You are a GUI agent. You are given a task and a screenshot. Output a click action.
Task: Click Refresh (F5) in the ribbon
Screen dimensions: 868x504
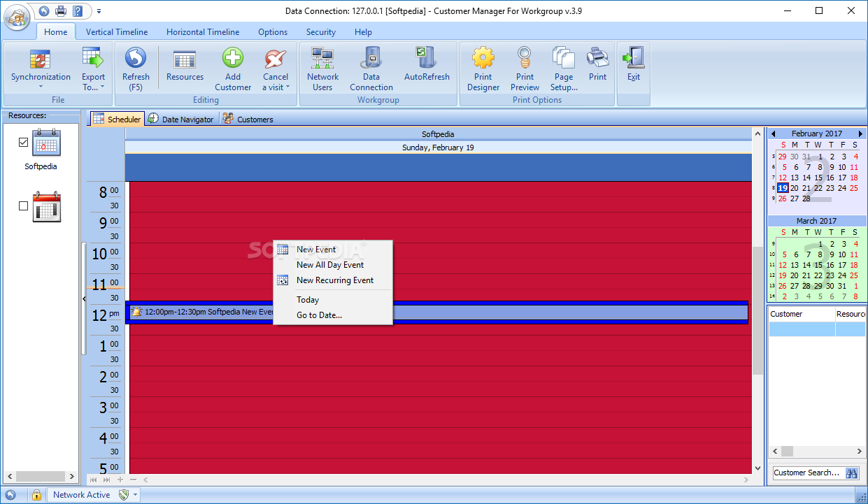tap(136, 69)
